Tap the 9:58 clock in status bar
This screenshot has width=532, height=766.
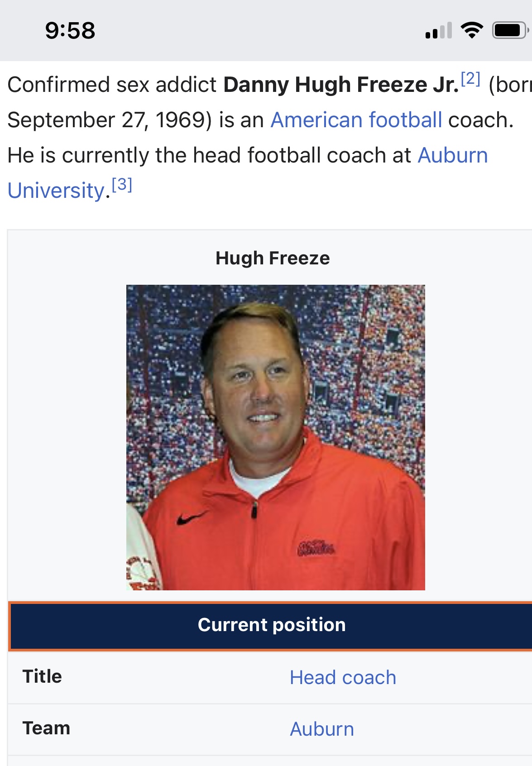click(x=70, y=31)
